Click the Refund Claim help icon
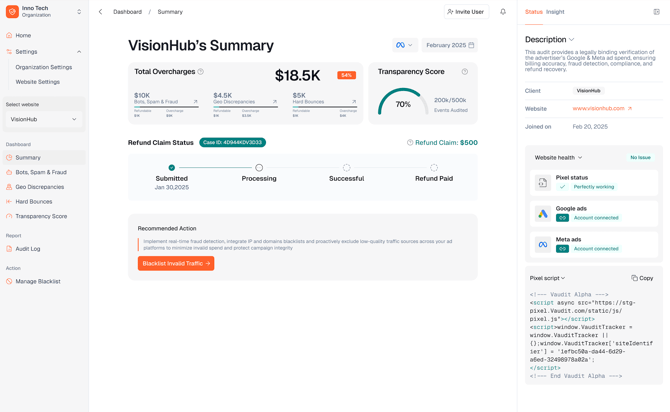670x412 pixels. [410, 142]
